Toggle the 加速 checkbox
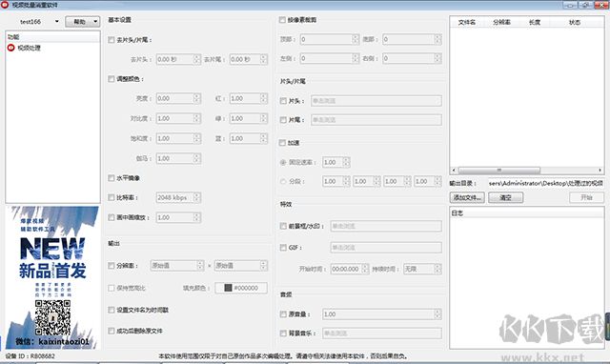Image resolution: width=610 pixels, height=364 pixels. coord(282,143)
